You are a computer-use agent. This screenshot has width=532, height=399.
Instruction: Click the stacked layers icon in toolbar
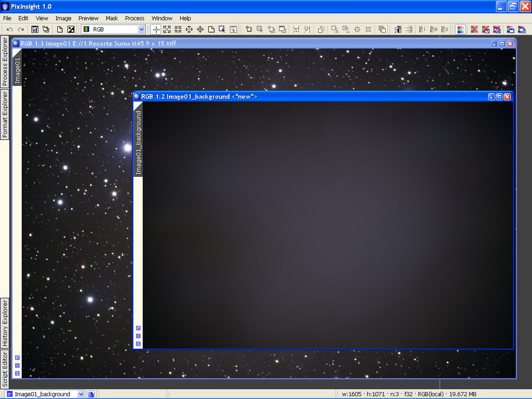point(382,30)
